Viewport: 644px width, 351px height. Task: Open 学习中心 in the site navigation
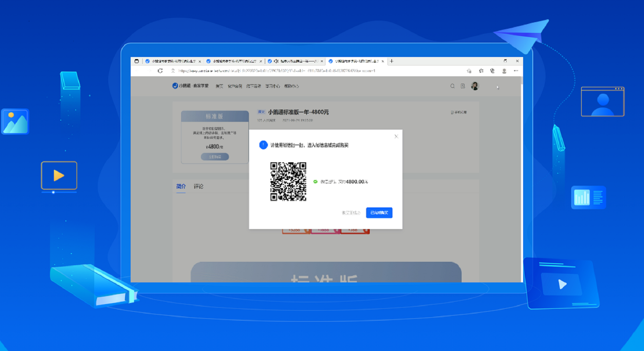pos(273,86)
